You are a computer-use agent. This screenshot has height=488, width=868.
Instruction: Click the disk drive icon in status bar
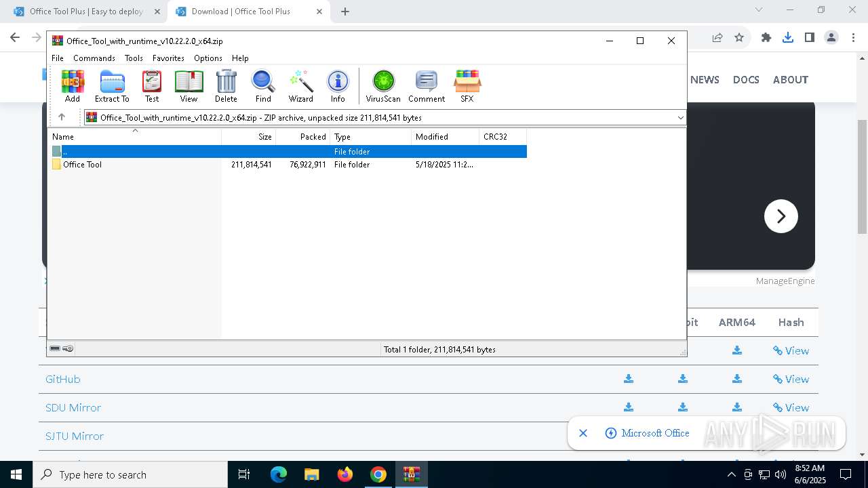click(55, 348)
